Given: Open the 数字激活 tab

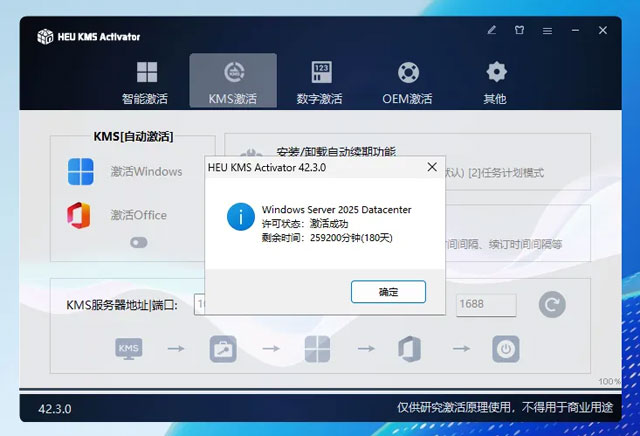Looking at the screenshot, I should click(x=320, y=82).
